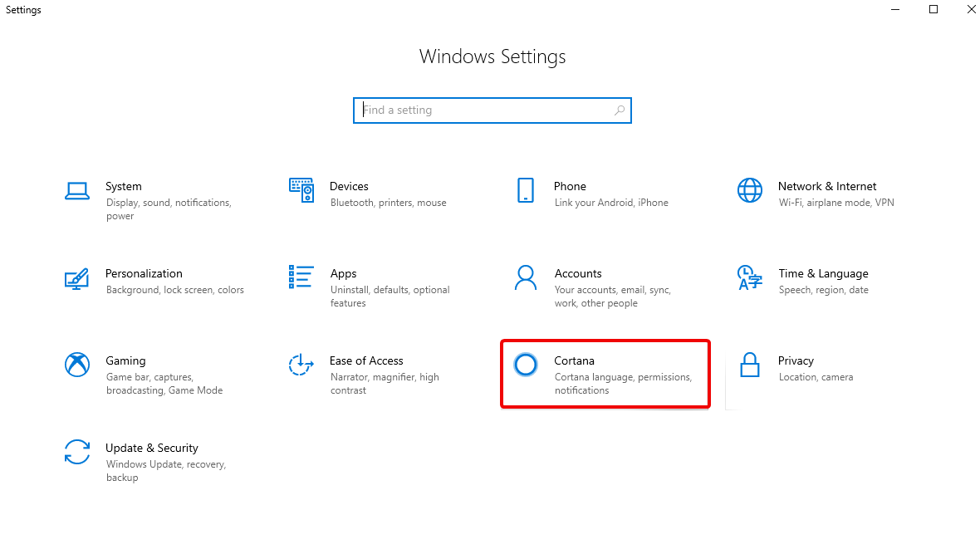Click the Cortana circle icon
Viewport: 980px width, 554px height.
(x=525, y=365)
